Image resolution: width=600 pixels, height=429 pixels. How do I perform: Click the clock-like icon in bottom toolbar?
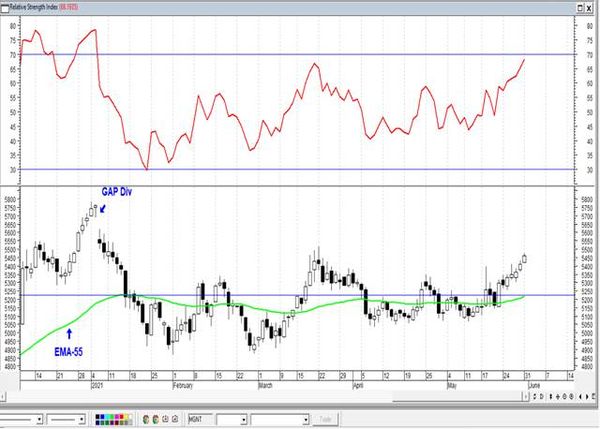pos(165,419)
